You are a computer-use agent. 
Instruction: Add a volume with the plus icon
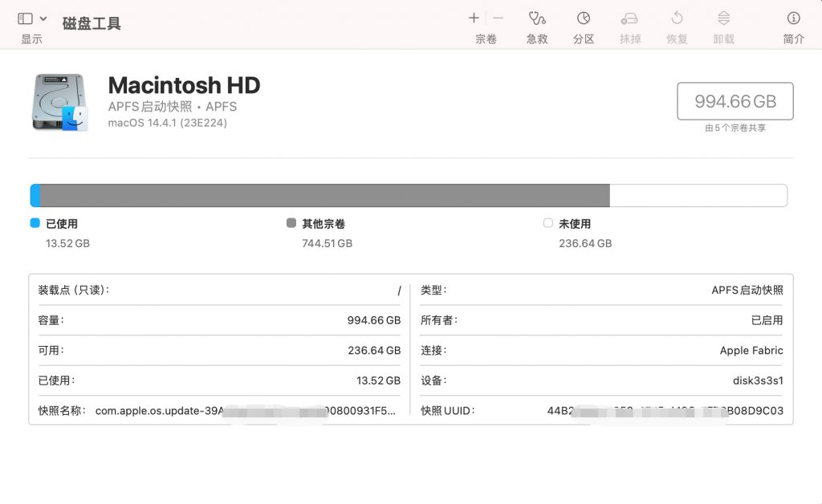tap(474, 18)
